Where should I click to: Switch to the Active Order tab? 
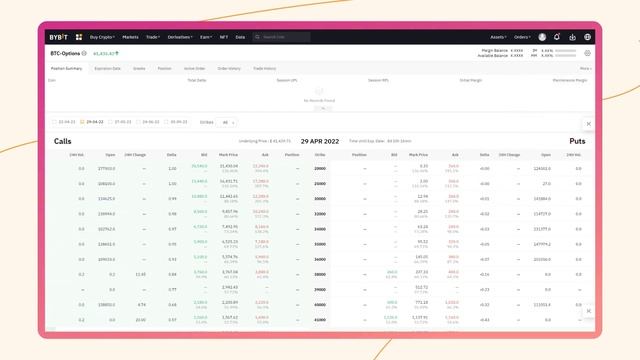pyautogui.click(x=194, y=69)
